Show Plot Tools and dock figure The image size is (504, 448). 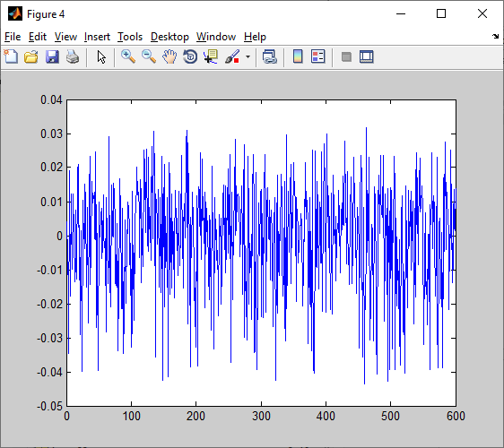[367, 56]
